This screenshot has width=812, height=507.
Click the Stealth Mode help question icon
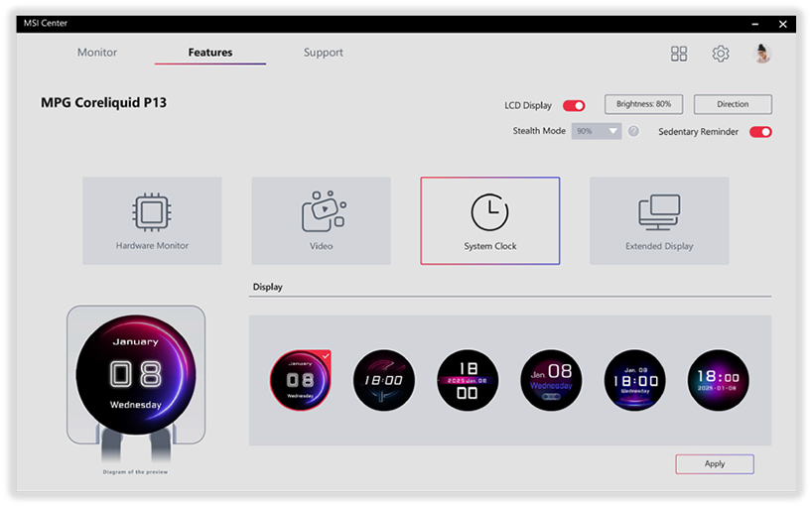coord(633,131)
